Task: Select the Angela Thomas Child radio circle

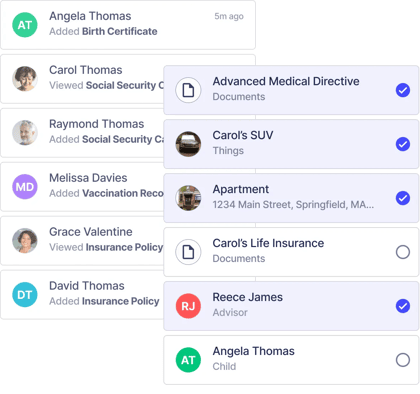Action: pyautogui.click(x=403, y=360)
